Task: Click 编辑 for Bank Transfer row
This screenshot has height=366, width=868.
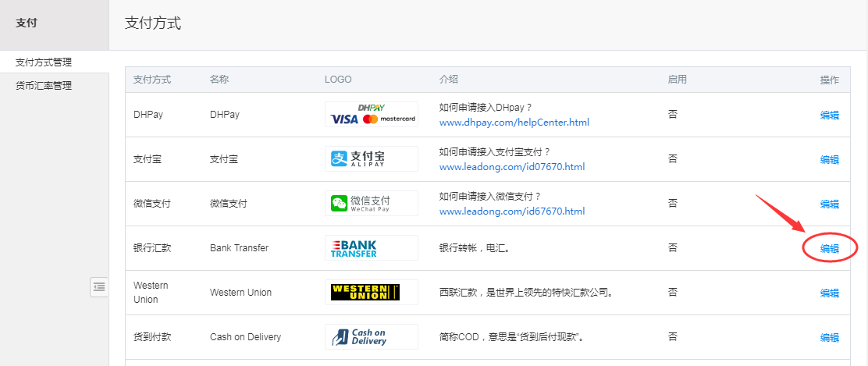Action: click(829, 249)
